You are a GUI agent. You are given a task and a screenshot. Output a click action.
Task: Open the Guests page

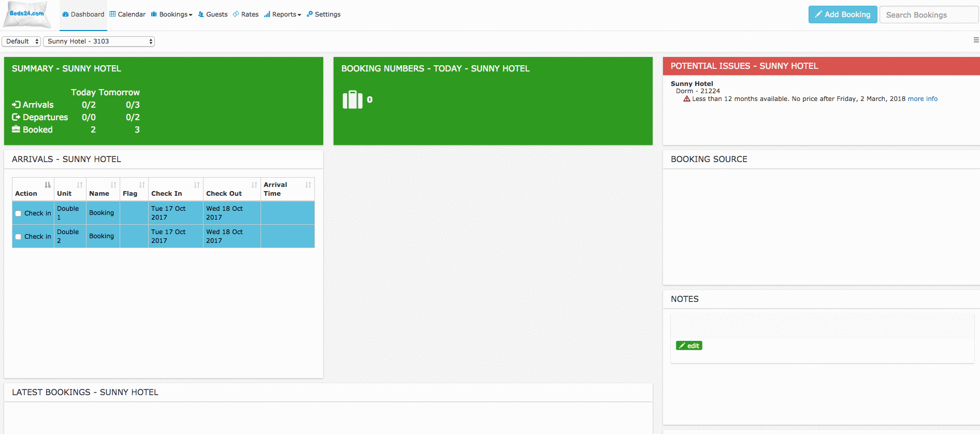tap(213, 15)
